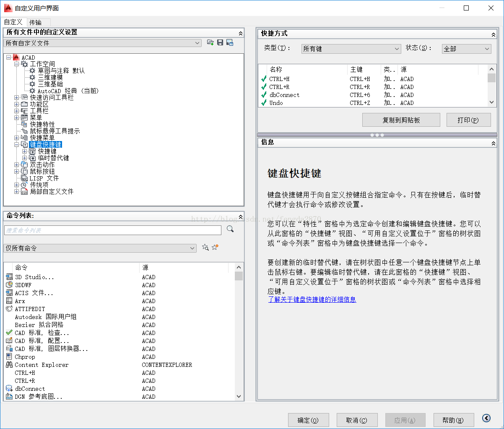Screen dimensions: 504x429
Task: Open help with the 帮助(H) button
Action: point(453,420)
